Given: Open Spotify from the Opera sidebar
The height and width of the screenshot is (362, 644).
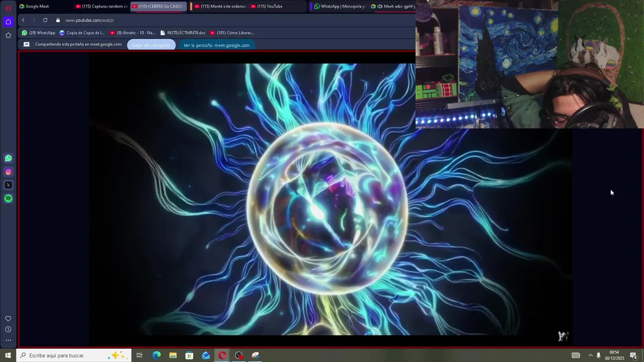Looking at the screenshot, I should pyautogui.click(x=8, y=199).
